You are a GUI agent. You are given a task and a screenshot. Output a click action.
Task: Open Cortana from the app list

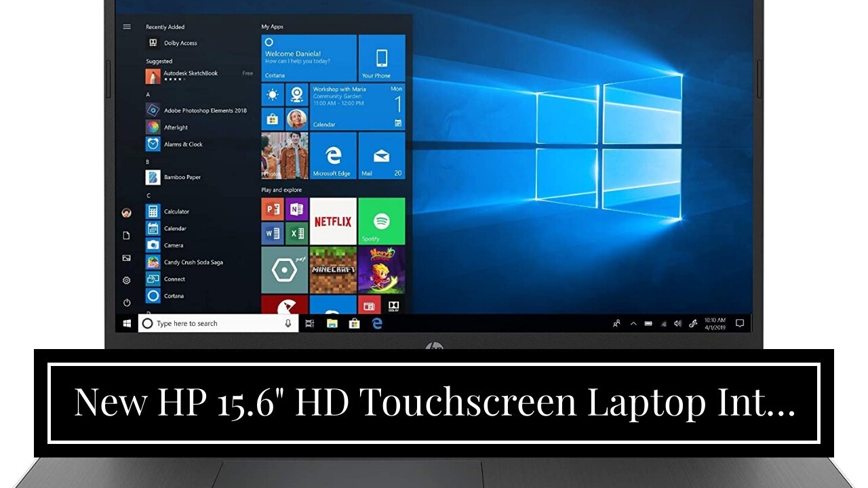click(165, 296)
